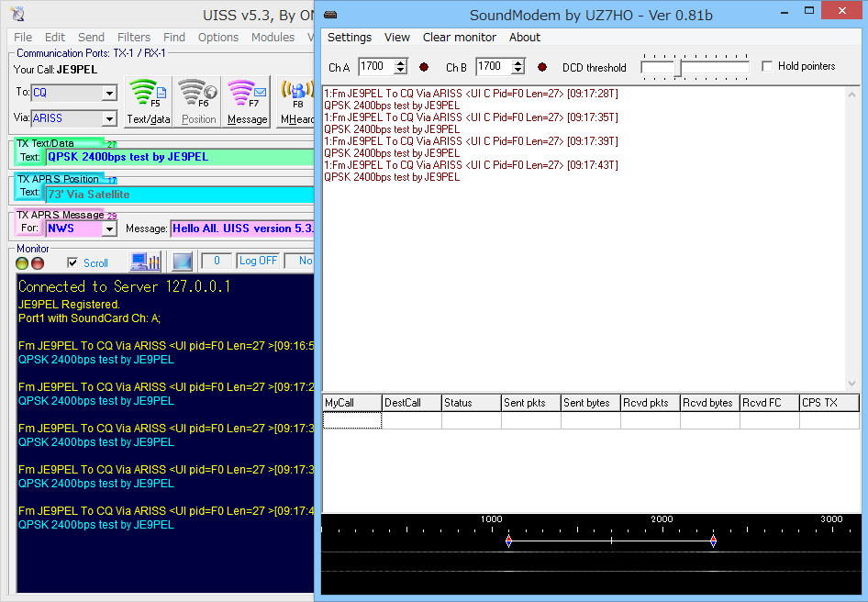Click the right waterfall frequency pointer marker
This screenshot has height=602, width=868.
713,541
